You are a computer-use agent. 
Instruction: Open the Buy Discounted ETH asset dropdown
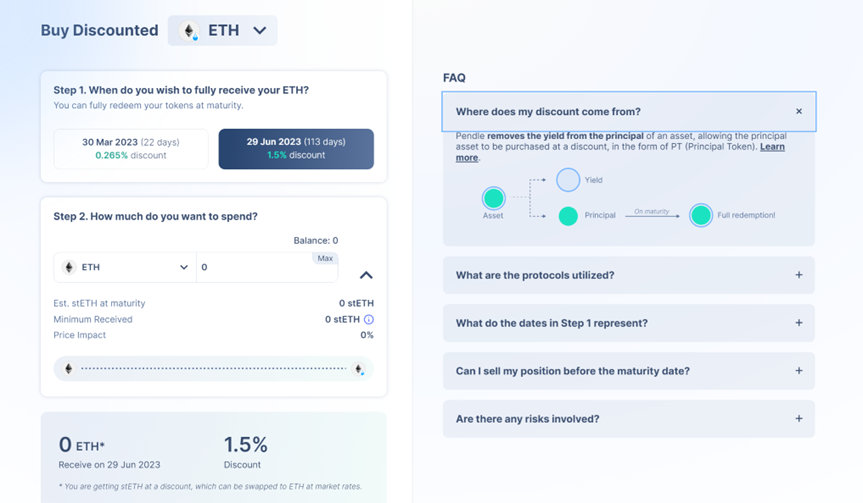pos(222,30)
